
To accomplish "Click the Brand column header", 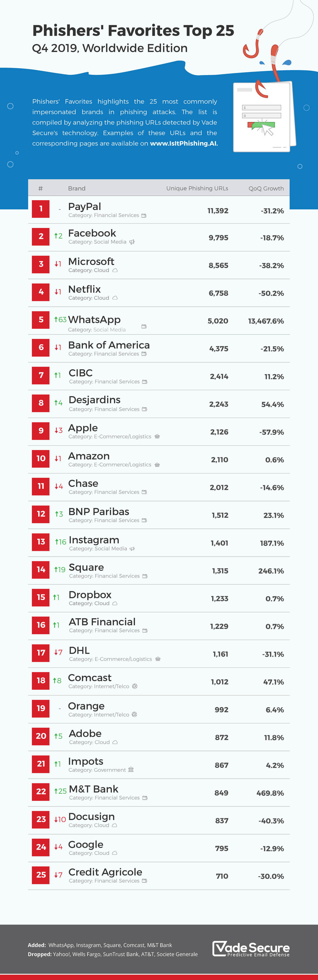I will [77, 188].
